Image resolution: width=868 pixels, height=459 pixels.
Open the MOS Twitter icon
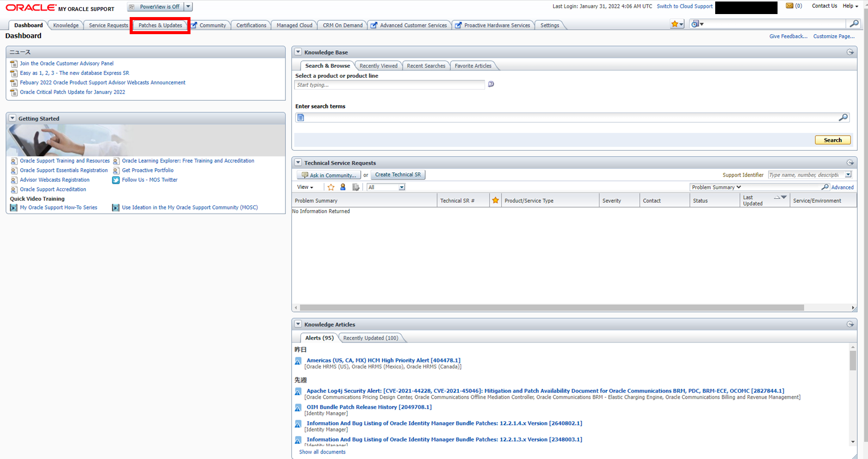click(x=116, y=180)
